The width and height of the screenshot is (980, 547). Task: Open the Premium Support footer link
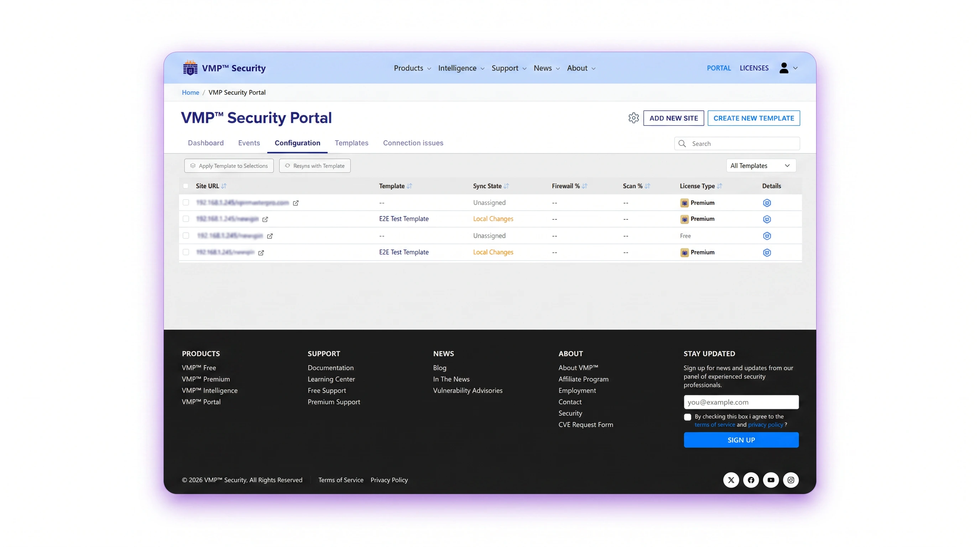[x=334, y=402]
